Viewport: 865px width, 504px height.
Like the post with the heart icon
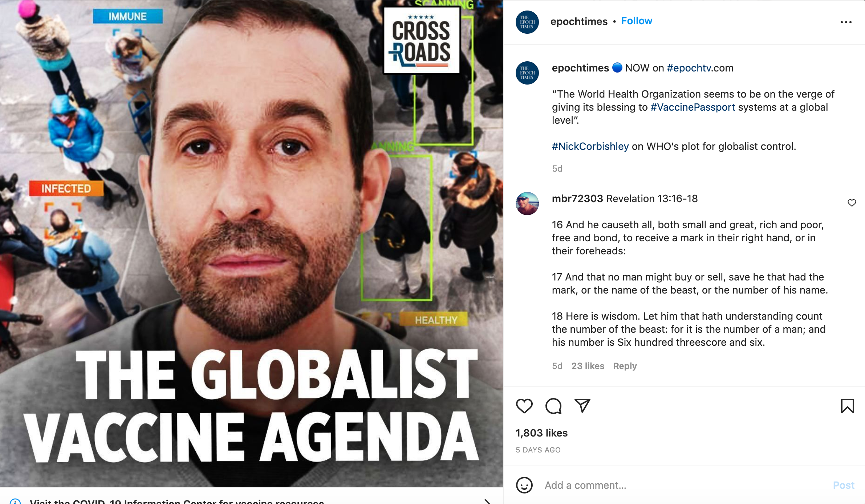pyautogui.click(x=524, y=406)
